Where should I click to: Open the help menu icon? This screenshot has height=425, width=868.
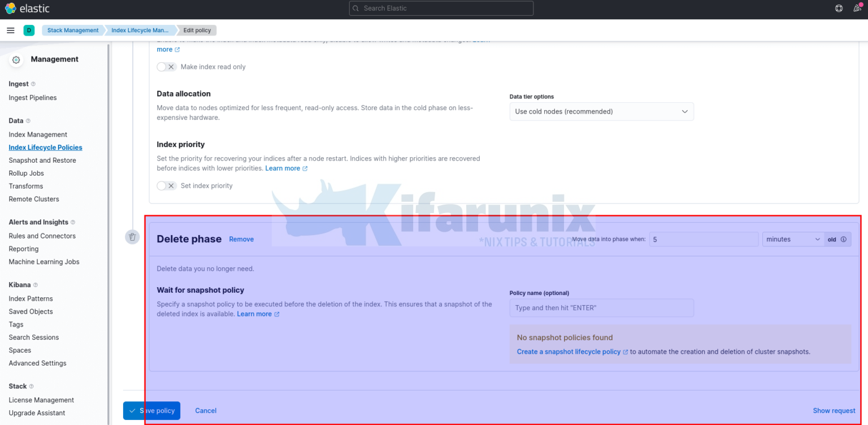coord(839,8)
